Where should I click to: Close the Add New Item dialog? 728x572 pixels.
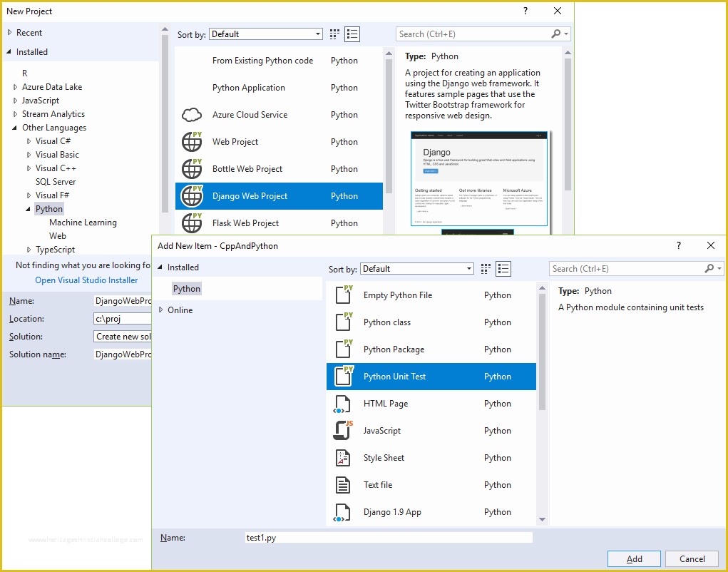(710, 245)
